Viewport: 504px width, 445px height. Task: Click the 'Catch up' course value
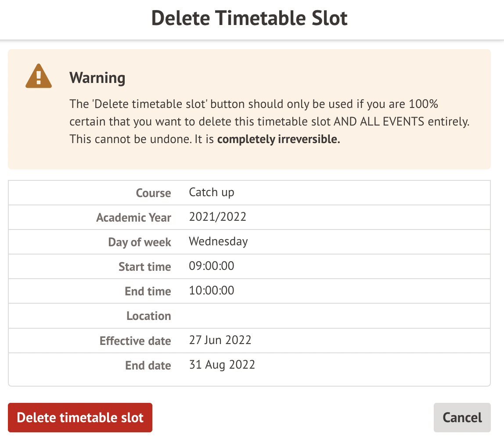pyautogui.click(x=212, y=192)
